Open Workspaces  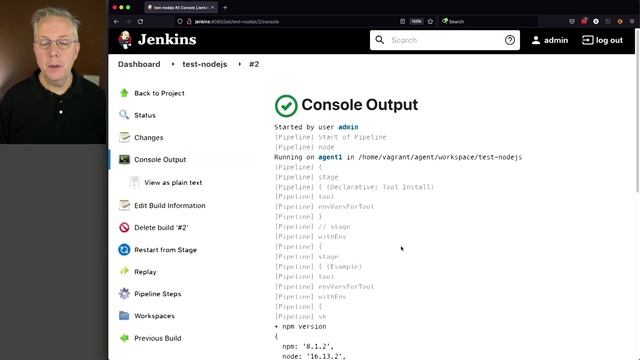154,316
